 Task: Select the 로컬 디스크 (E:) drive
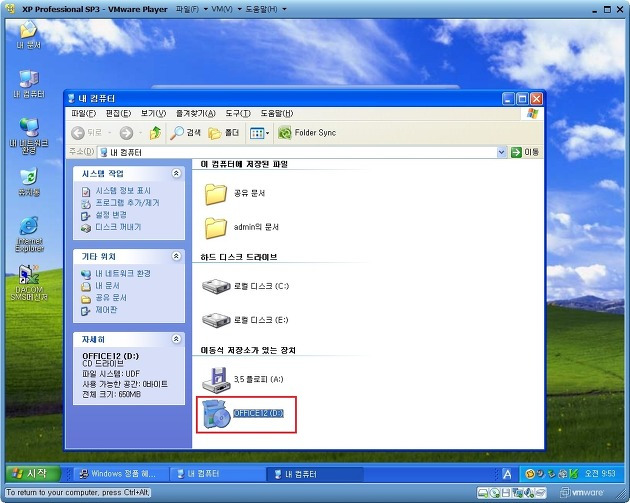pyautogui.click(x=245, y=320)
